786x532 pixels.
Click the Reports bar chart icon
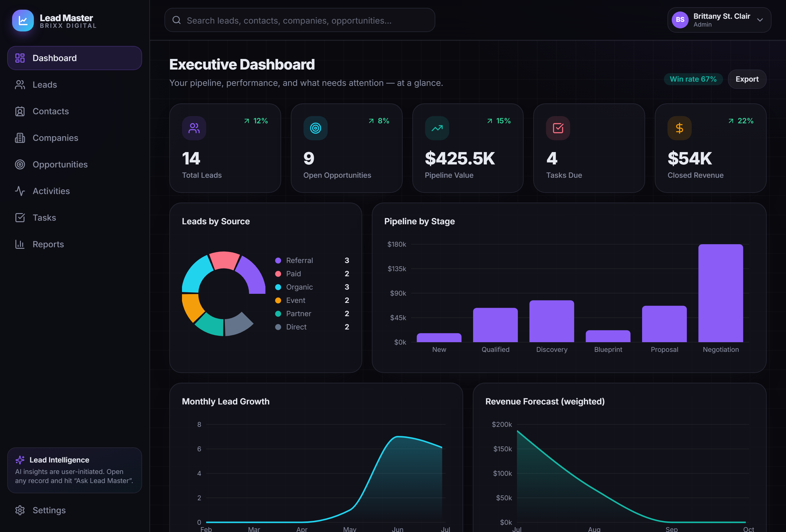pyautogui.click(x=20, y=244)
